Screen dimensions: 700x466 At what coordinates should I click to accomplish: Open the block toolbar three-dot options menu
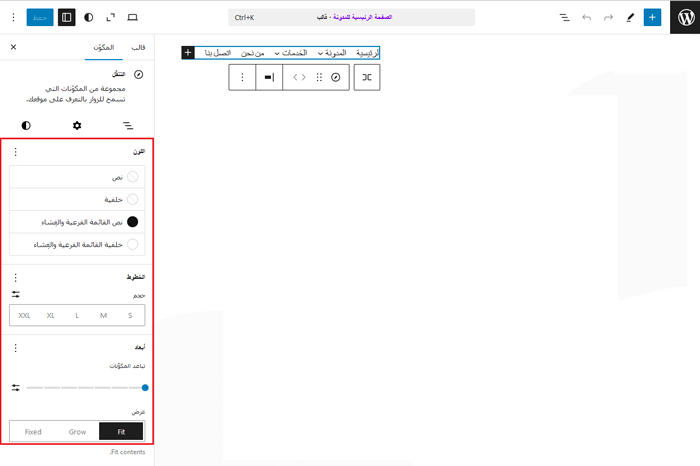coord(242,77)
